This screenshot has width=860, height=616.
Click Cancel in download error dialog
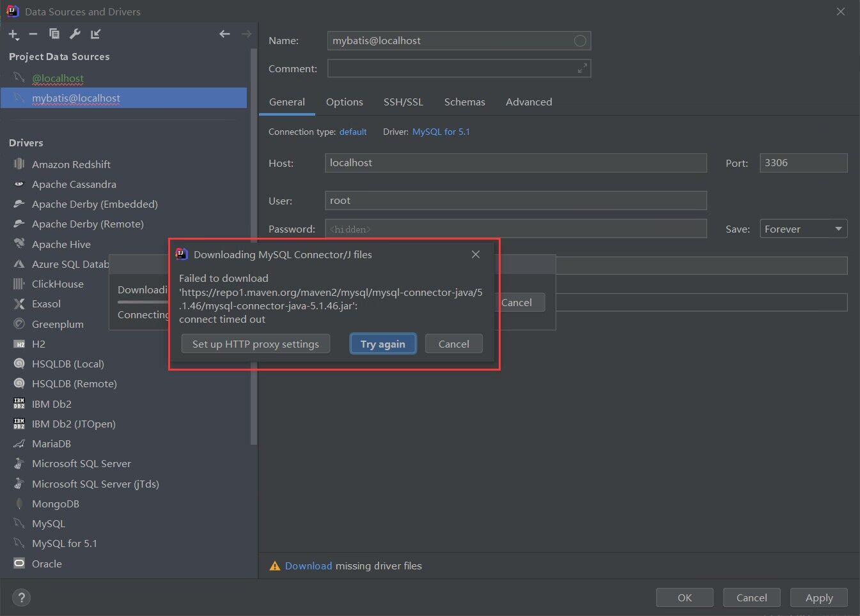point(454,344)
